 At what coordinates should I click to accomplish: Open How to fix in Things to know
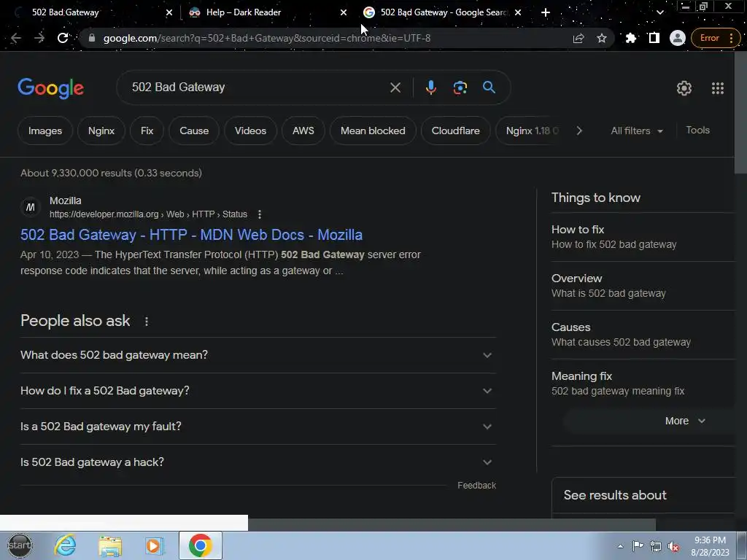click(643, 237)
